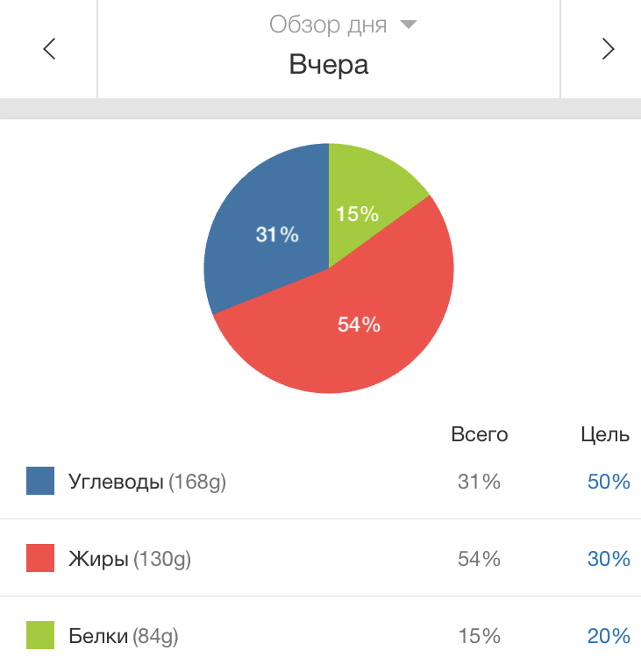The image size is (641, 672).
Task: Click the Всего column header
Action: [x=480, y=434]
